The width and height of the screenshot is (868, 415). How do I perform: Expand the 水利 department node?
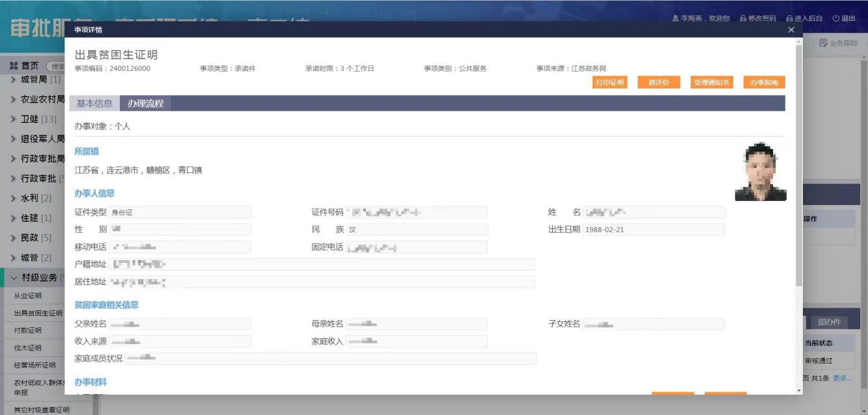[14, 198]
